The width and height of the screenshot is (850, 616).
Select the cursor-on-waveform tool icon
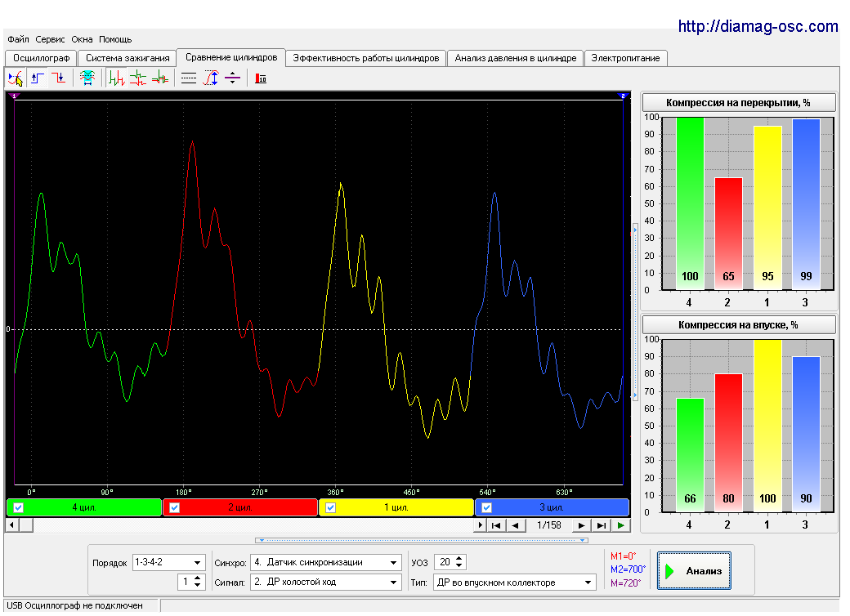[x=16, y=78]
